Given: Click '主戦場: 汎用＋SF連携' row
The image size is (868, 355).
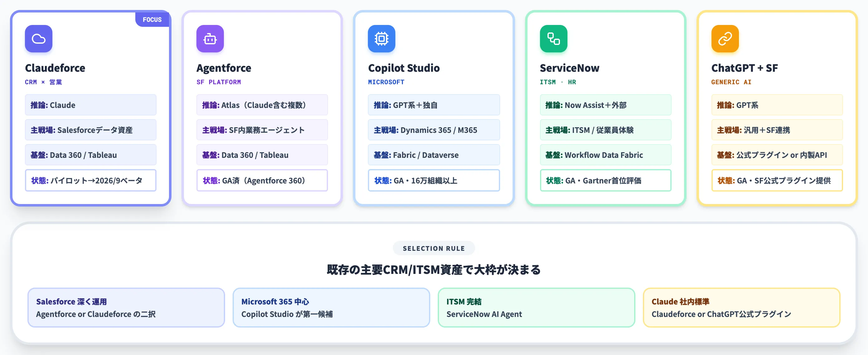Looking at the screenshot, I should click(777, 130).
